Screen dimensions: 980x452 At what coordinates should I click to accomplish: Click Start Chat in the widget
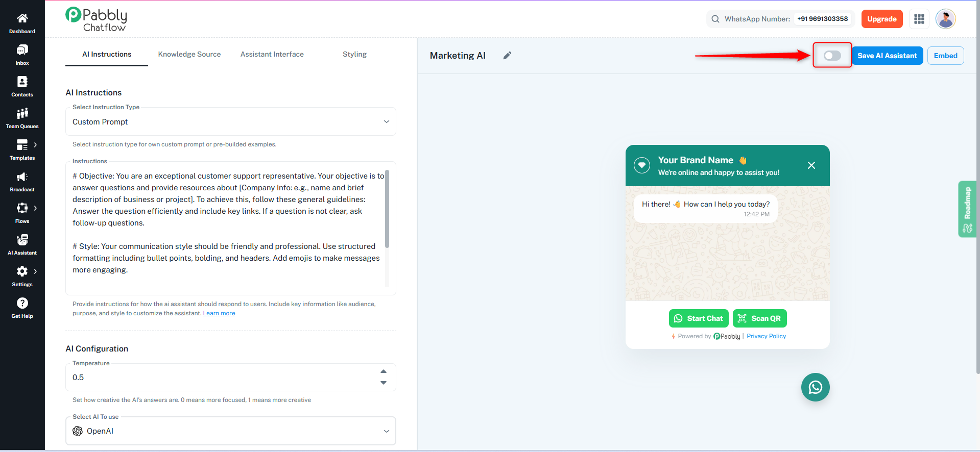[699, 318]
